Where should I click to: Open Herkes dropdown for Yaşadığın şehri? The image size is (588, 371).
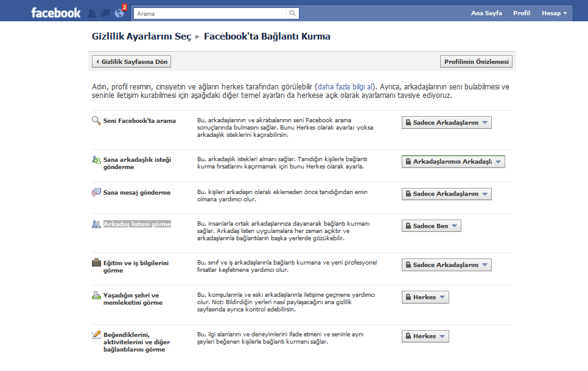(425, 297)
